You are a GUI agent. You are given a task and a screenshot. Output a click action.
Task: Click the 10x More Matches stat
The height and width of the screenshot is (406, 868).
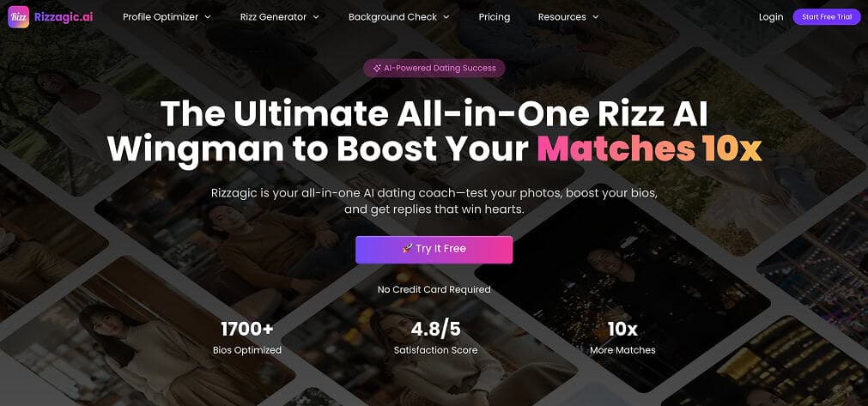[x=622, y=338]
